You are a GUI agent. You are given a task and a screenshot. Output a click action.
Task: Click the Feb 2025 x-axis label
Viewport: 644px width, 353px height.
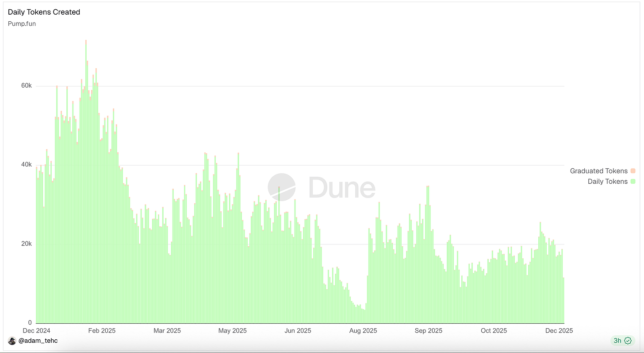click(x=102, y=330)
